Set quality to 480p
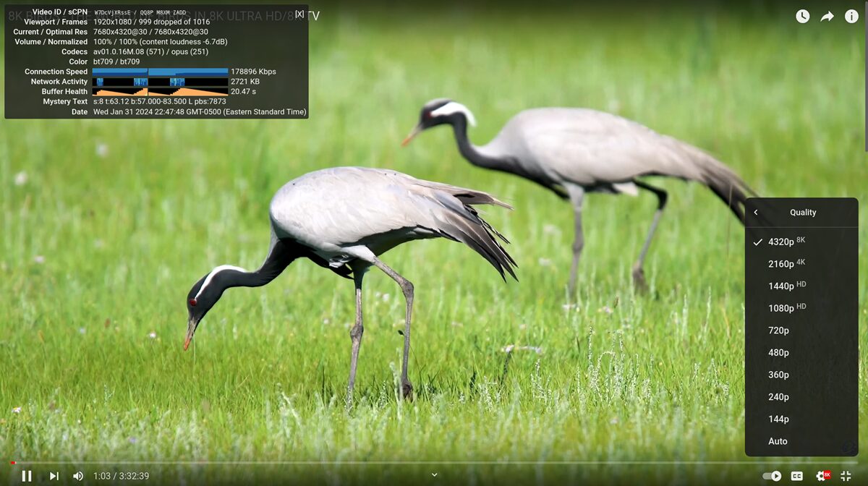Viewport: 868px width, 486px height. coord(801,352)
